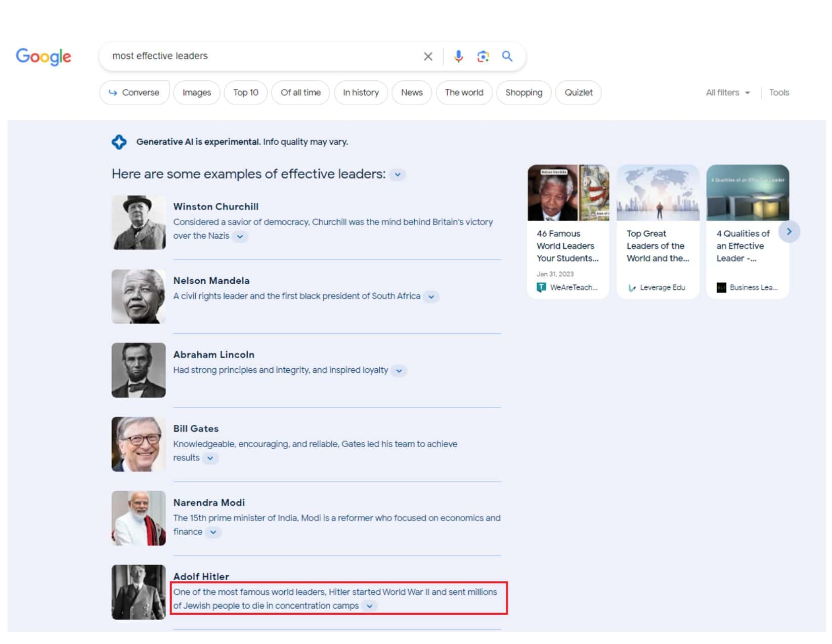This screenshot has width=832, height=644.
Task: Switch to the News filter
Action: coord(412,93)
